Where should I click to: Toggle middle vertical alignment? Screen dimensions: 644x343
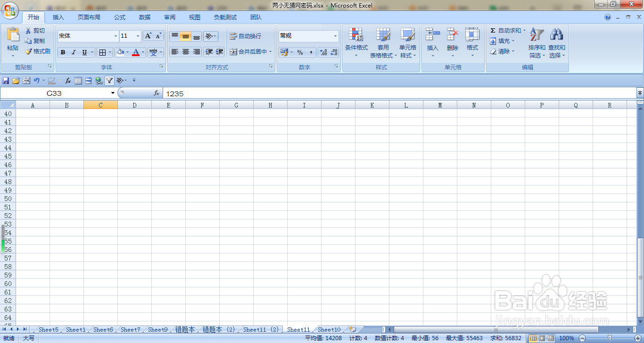(x=185, y=36)
